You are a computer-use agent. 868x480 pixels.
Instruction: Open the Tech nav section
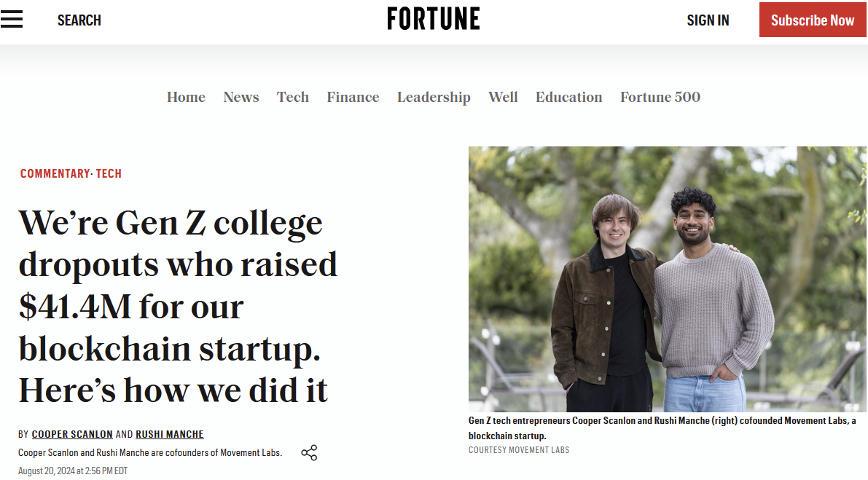(x=293, y=98)
